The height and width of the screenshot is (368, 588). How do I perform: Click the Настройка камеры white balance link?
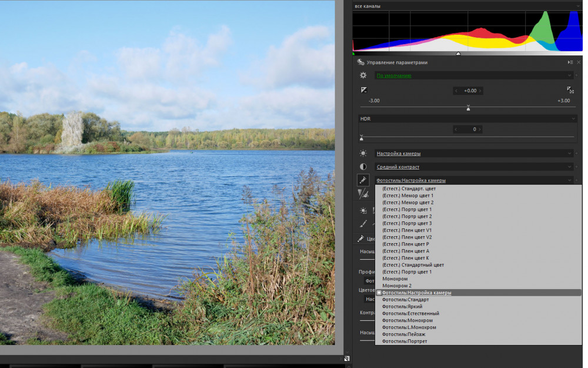(x=398, y=154)
